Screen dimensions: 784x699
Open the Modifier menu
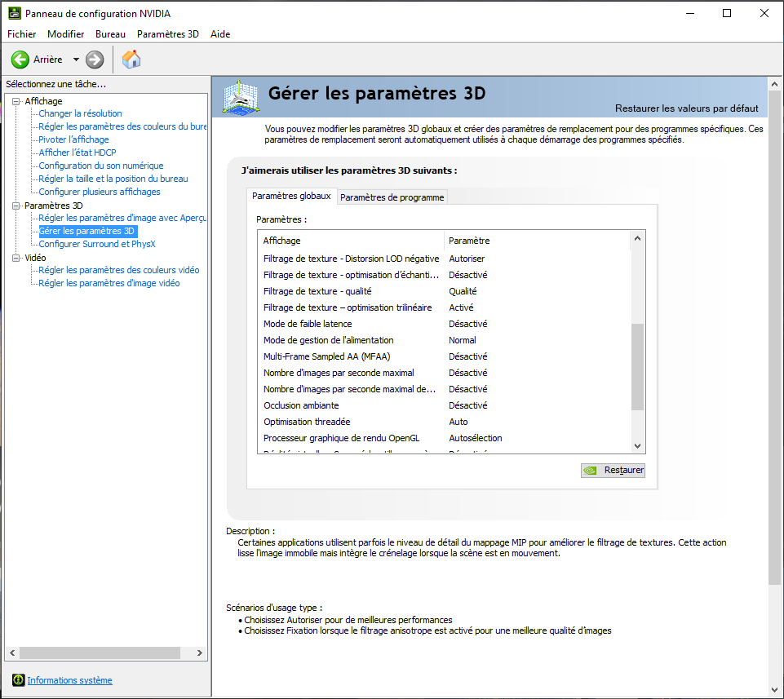click(65, 34)
